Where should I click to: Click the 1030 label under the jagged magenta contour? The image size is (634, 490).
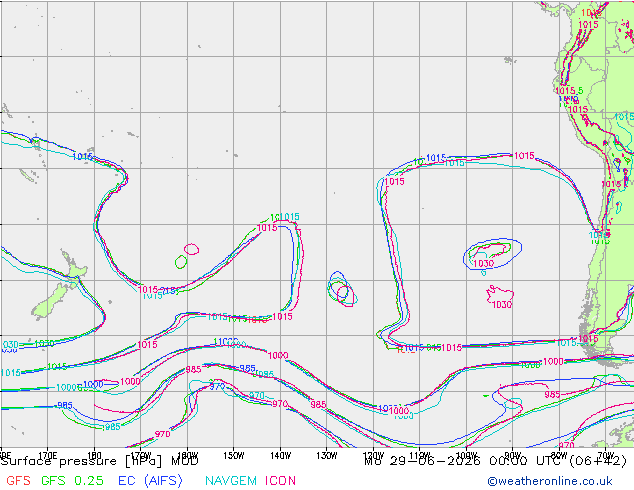[x=502, y=304]
